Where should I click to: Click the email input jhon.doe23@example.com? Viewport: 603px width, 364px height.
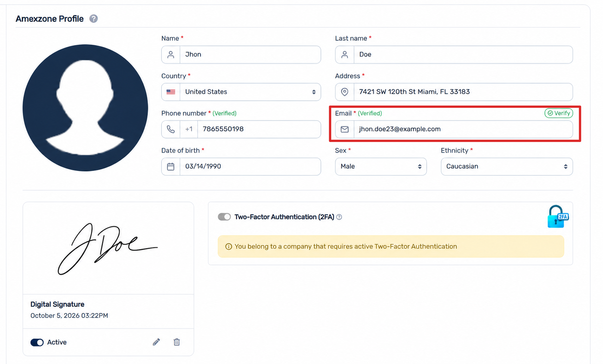463,129
